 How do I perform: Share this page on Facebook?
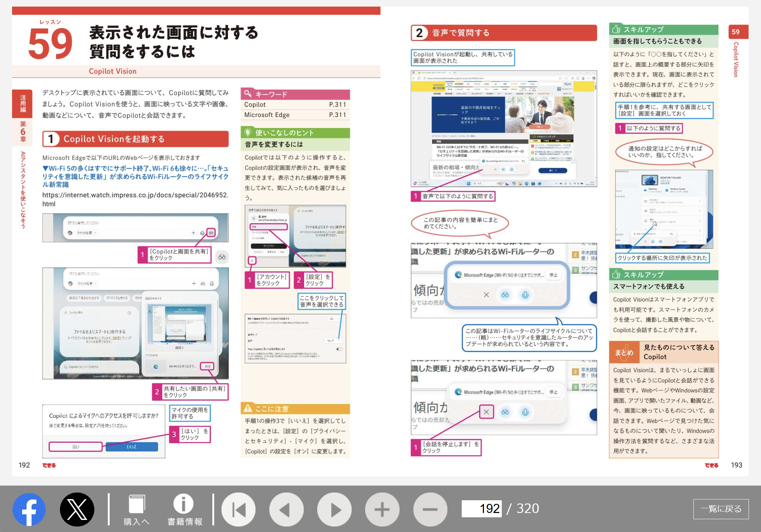[29, 509]
